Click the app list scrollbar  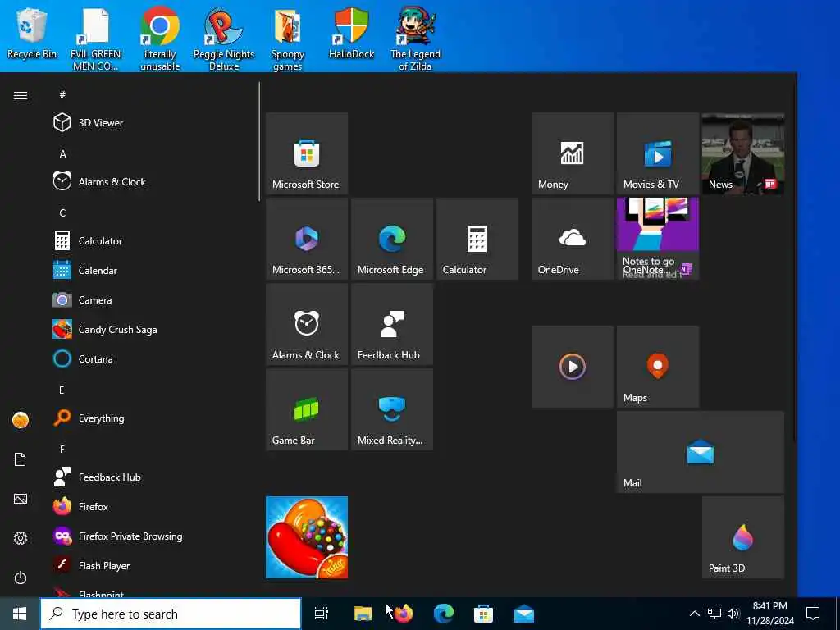coord(259,141)
